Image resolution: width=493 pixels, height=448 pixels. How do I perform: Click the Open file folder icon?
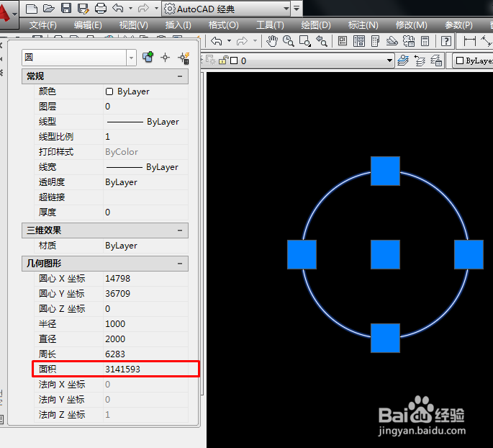[x=49, y=9]
